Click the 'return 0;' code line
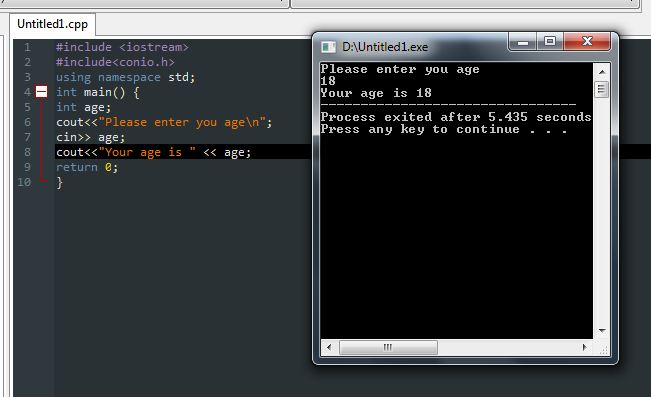The image size is (651, 397). pos(87,167)
